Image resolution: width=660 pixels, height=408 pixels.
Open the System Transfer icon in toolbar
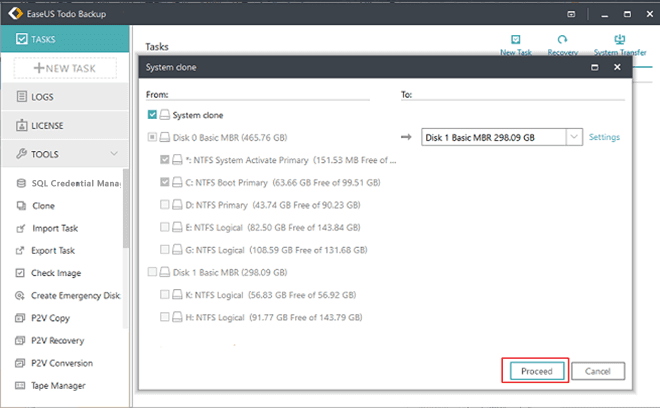(x=620, y=40)
